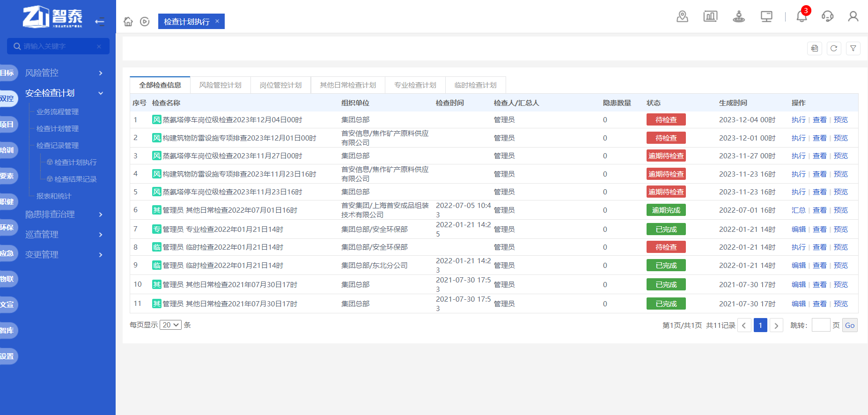
Task: Click the joystick-style icon in the header
Action: pos(739,16)
